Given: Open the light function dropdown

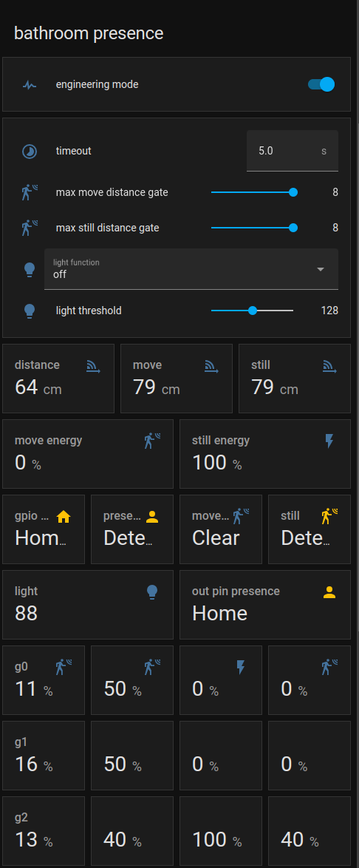Looking at the screenshot, I should pyautogui.click(x=191, y=269).
